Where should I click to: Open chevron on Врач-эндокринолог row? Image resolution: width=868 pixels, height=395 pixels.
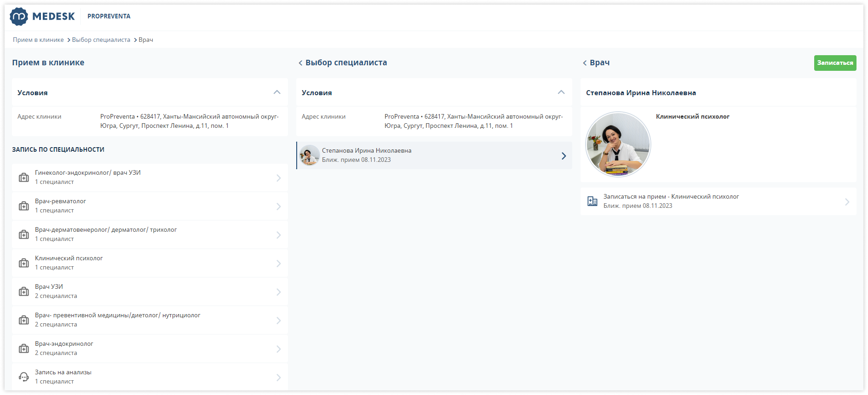[279, 349]
